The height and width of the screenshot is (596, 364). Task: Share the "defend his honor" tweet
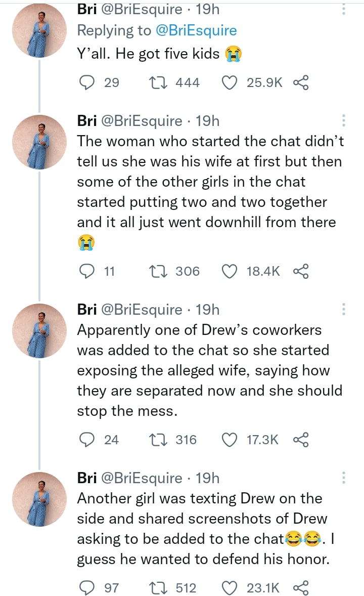coord(301,587)
